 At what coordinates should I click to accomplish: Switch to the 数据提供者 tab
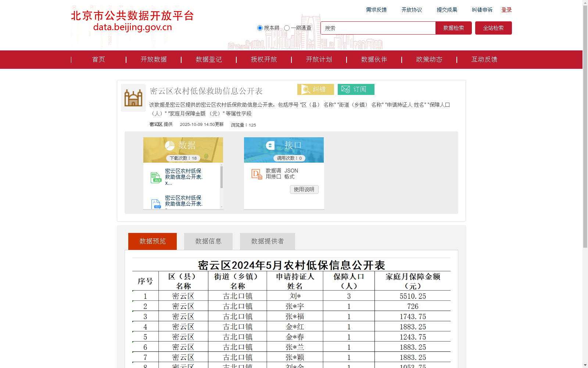click(268, 241)
